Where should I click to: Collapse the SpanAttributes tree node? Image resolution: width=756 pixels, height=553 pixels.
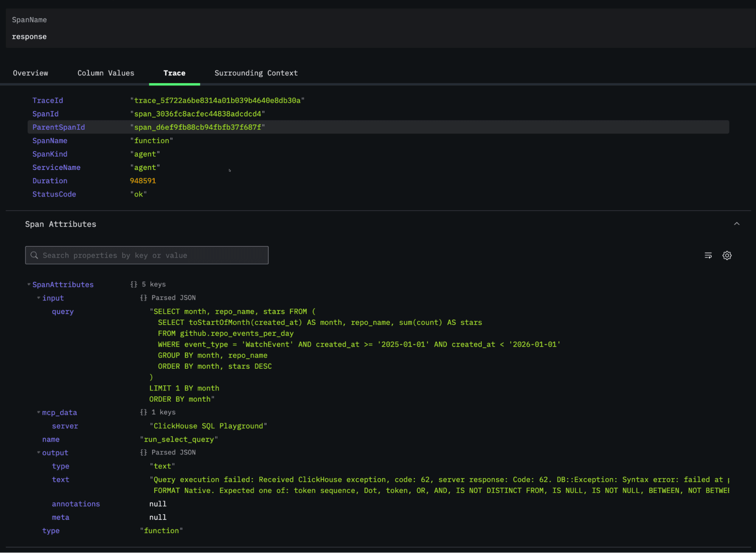[x=29, y=284]
